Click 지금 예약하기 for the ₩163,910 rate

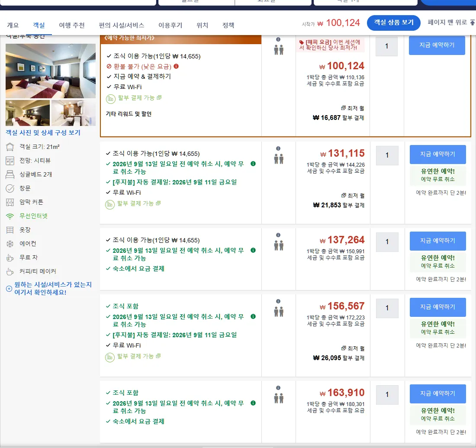click(x=438, y=393)
